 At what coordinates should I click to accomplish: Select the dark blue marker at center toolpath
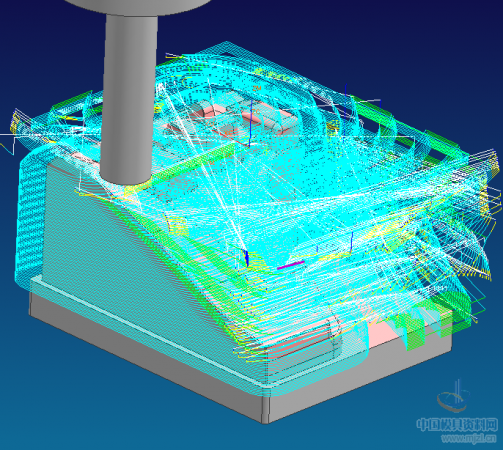pos(247,258)
